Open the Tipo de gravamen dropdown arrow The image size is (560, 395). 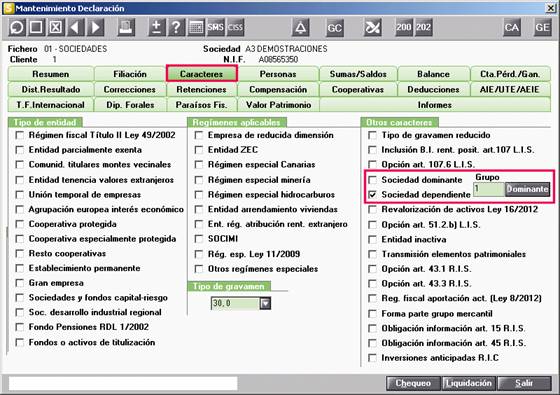[265, 304]
